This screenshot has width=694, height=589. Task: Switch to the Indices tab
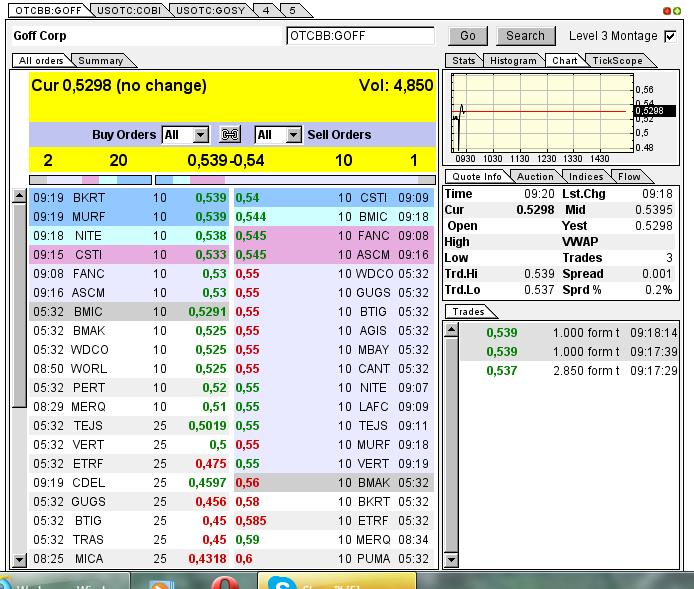586,177
